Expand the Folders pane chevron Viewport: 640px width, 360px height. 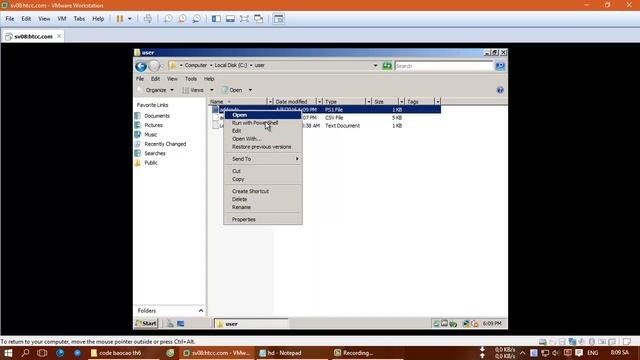[x=201, y=311]
